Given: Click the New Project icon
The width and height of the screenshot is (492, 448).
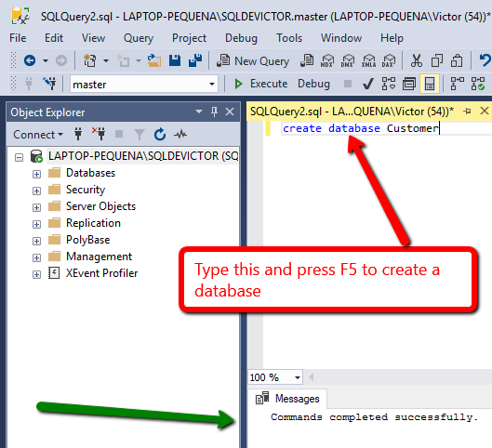Looking at the screenshot, I should pyautogui.click(x=89, y=60).
